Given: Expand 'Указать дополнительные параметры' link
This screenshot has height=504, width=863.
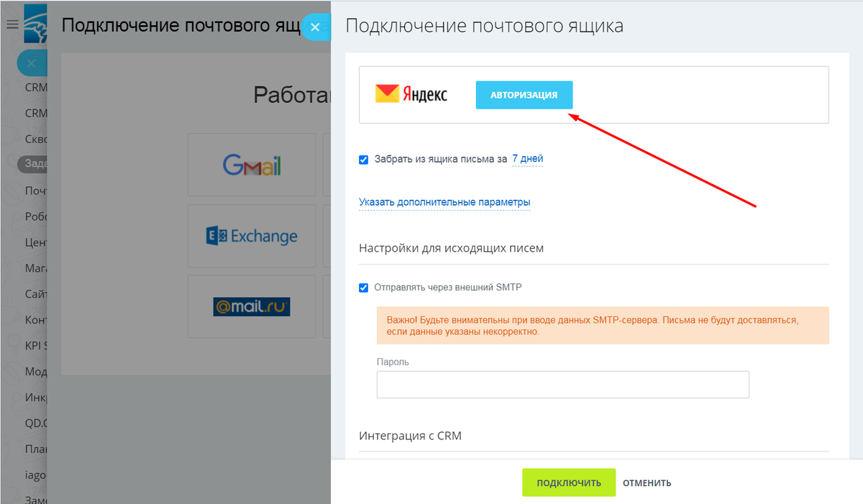Looking at the screenshot, I should tap(444, 203).
